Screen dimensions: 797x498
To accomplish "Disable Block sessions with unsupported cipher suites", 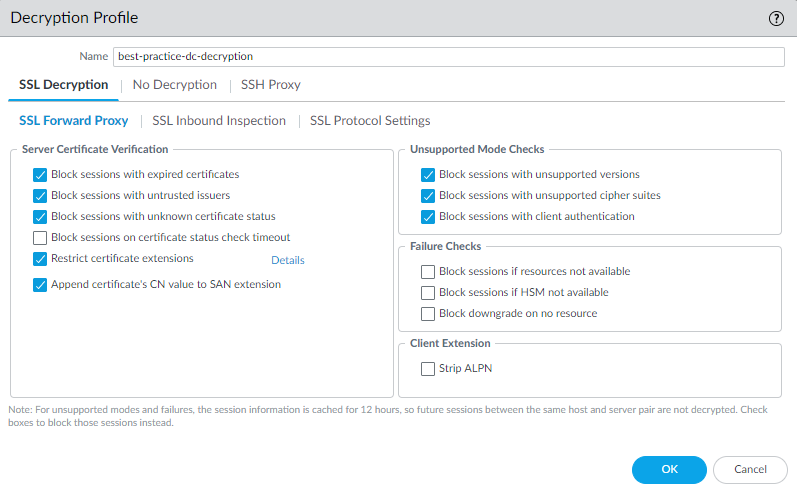I will point(428,195).
